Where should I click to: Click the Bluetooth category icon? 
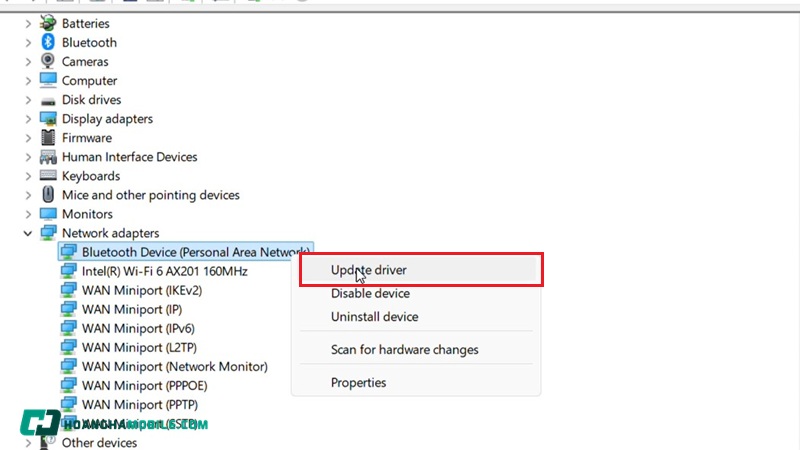tap(48, 42)
